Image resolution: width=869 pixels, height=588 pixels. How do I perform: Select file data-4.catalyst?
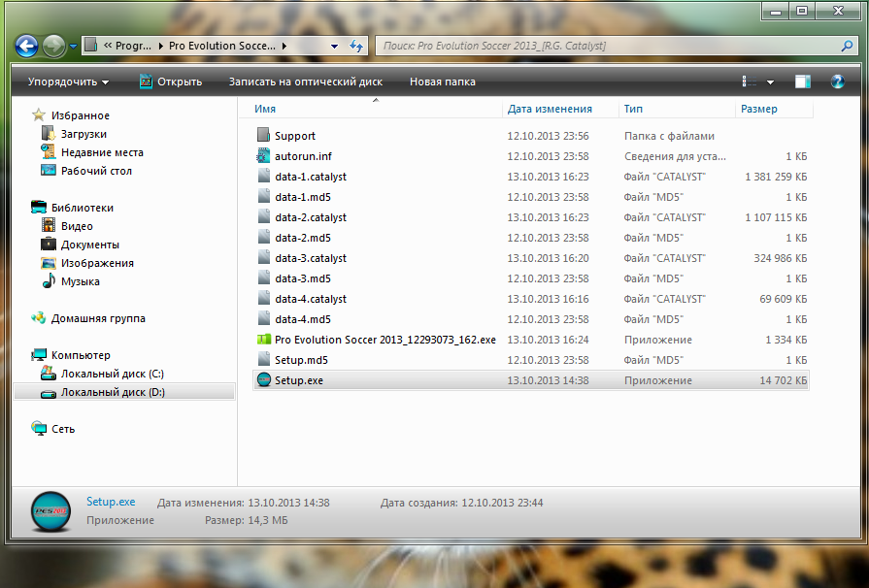pyautogui.click(x=311, y=299)
